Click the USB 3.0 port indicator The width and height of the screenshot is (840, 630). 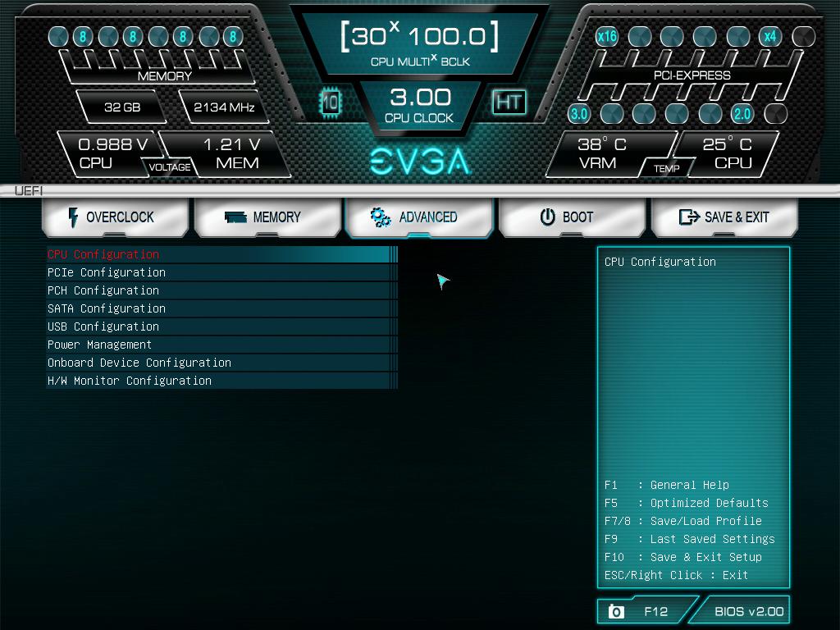coord(579,113)
